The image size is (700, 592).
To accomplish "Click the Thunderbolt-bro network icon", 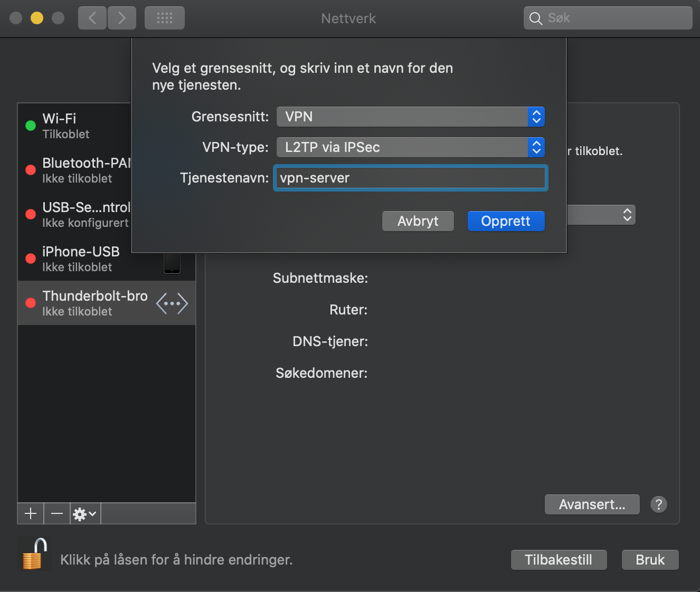I will pos(172,303).
